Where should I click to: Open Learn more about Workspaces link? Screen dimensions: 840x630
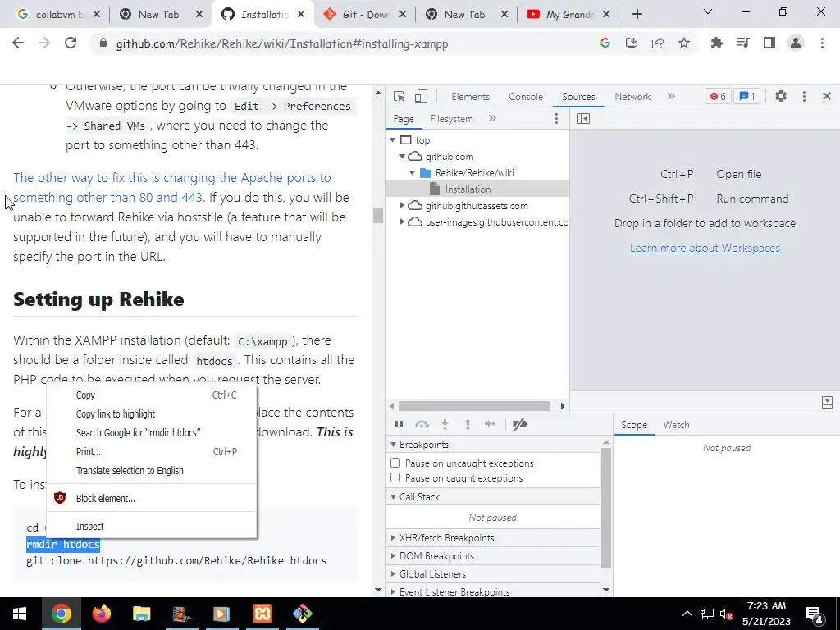pyautogui.click(x=705, y=248)
